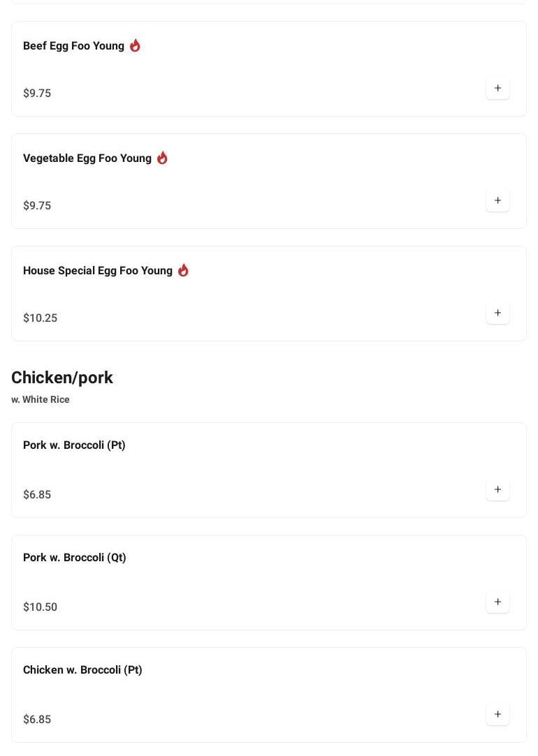538x756 pixels.
Task: Click plus icon for Vegetable Egg Foo Young
Action: pyautogui.click(x=497, y=201)
